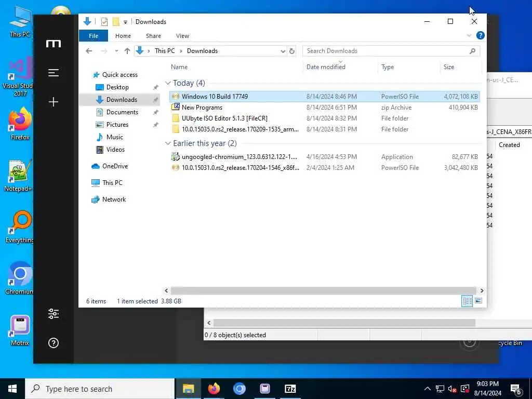Viewport: 532px width, 399px height.
Task: Open the Chromium desktop shortcut
Action: [x=19, y=278]
